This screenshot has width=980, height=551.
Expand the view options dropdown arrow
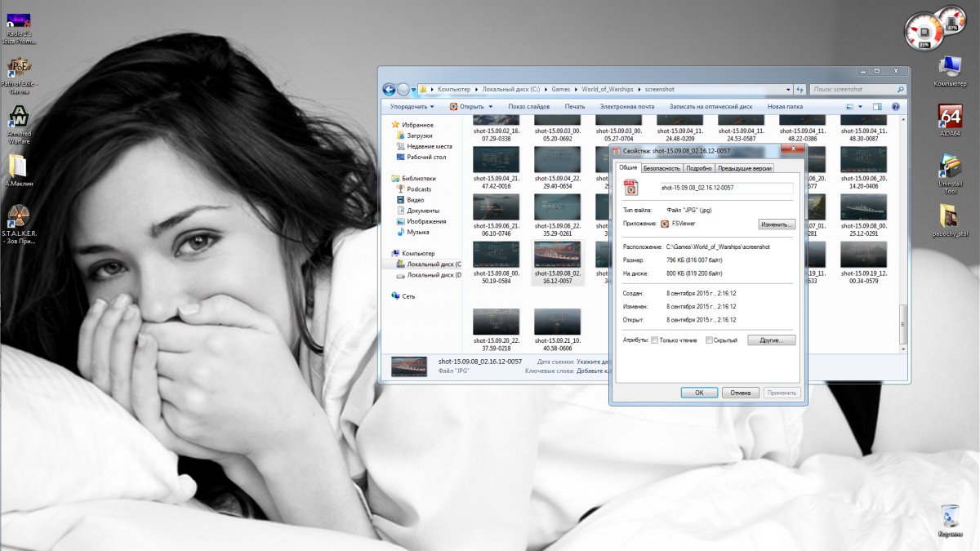[x=860, y=106]
